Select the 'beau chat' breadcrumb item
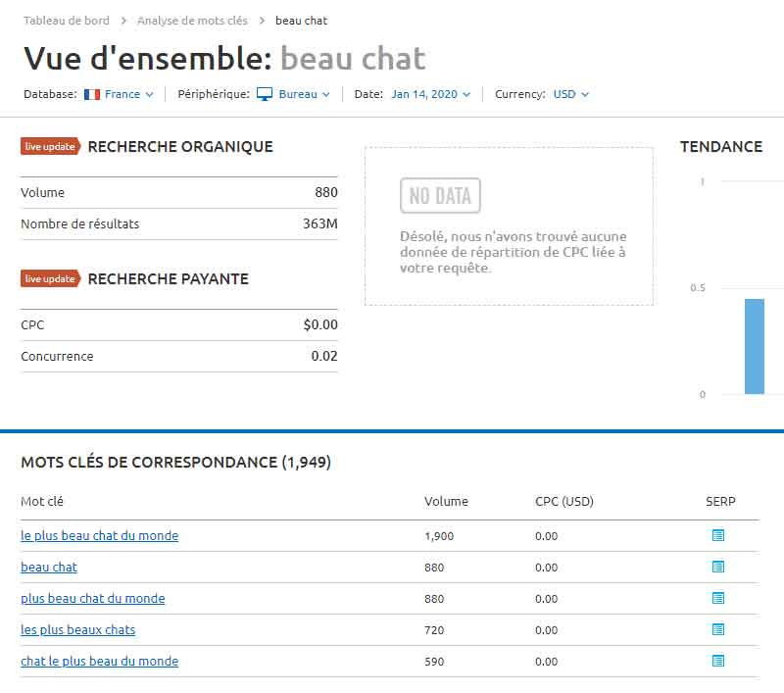 (x=301, y=21)
